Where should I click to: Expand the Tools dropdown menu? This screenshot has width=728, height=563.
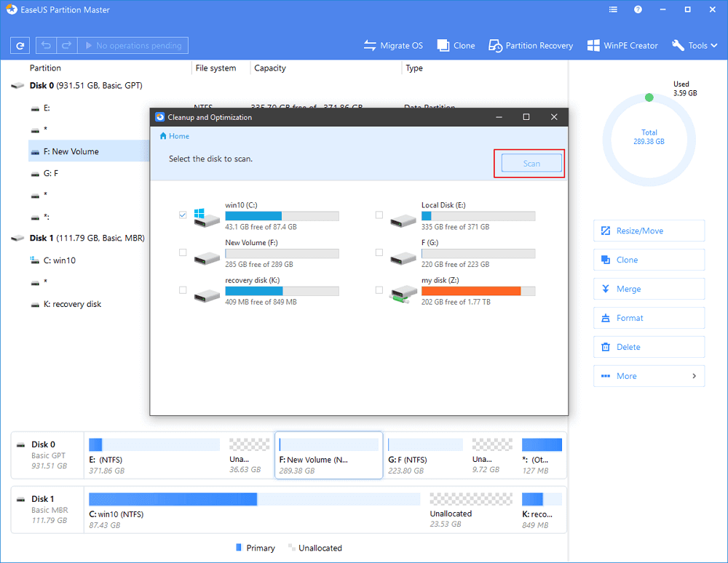coord(695,45)
